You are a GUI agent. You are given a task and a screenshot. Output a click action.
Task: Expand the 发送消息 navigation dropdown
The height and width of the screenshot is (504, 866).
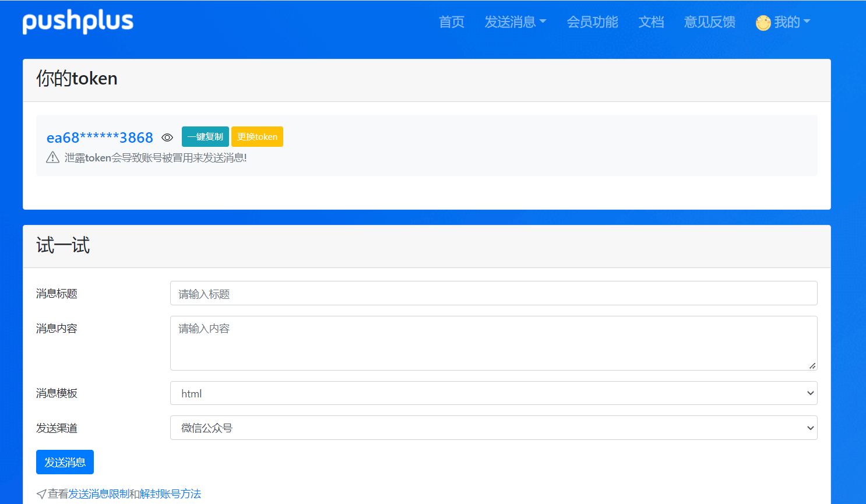point(515,22)
